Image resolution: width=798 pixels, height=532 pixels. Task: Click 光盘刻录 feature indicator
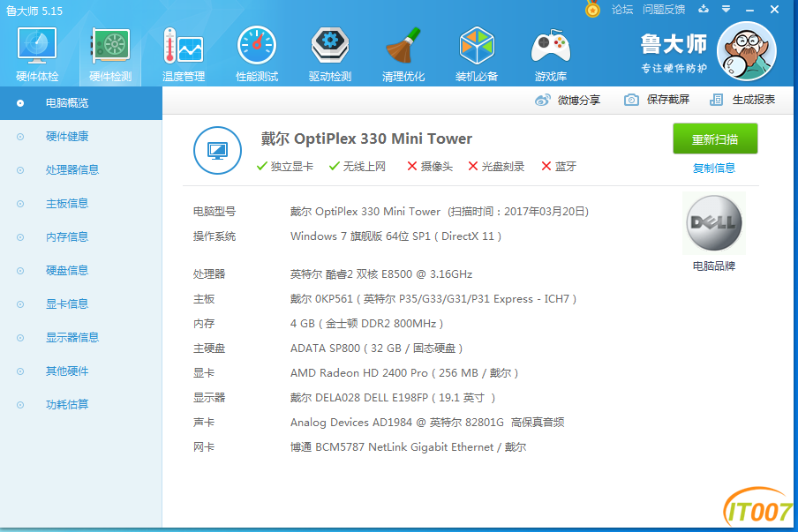[x=496, y=167]
